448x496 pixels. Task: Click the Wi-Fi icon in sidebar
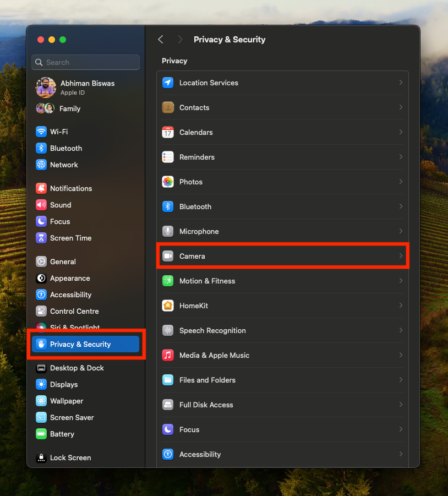pyautogui.click(x=41, y=132)
